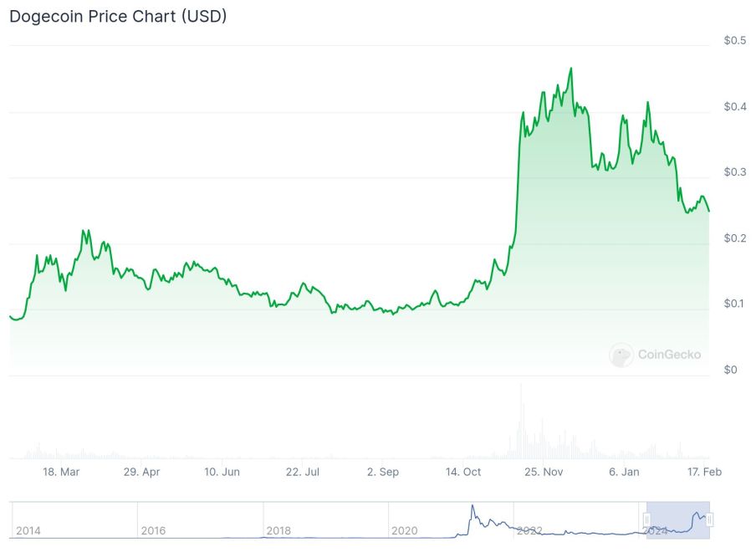This screenshot has height=552, width=756.
Task: Click the highlighted selected range in the navigator
Action: coord(677,520)
